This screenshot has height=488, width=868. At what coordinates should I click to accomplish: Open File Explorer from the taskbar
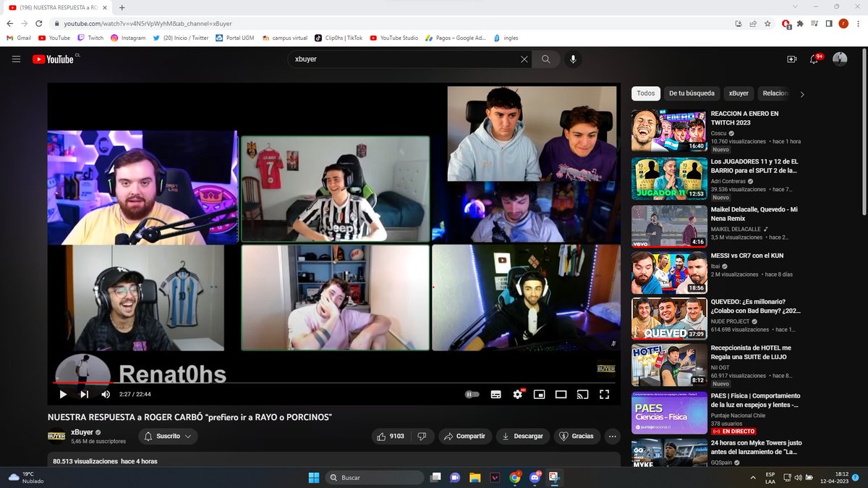click(475, 477)
